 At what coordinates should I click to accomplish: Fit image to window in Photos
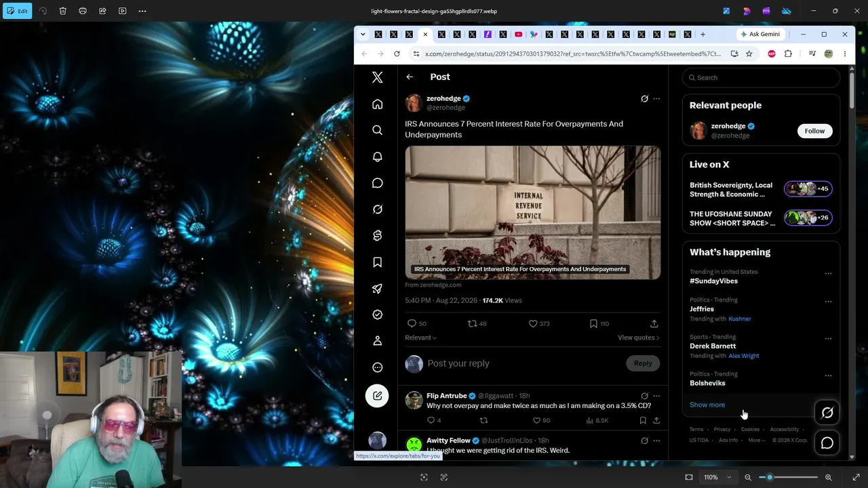pyautogui.click(x=689, y=477)
